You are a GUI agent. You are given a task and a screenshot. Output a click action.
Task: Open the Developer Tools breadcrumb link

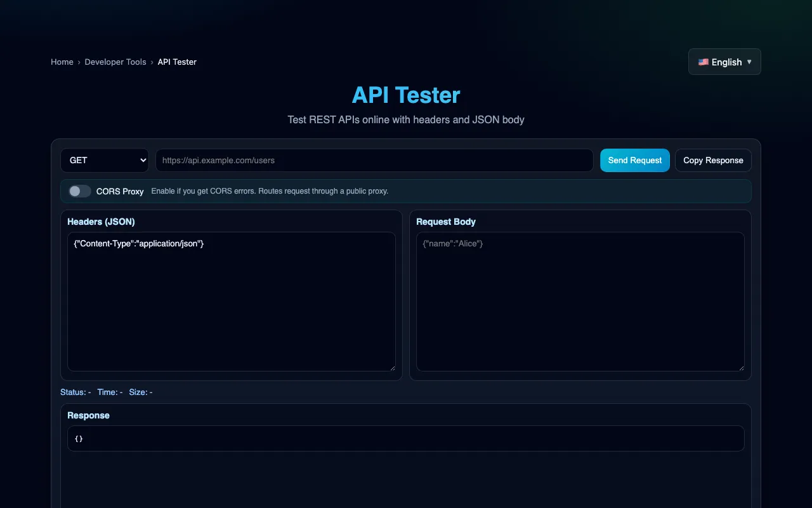pos(115,62)
